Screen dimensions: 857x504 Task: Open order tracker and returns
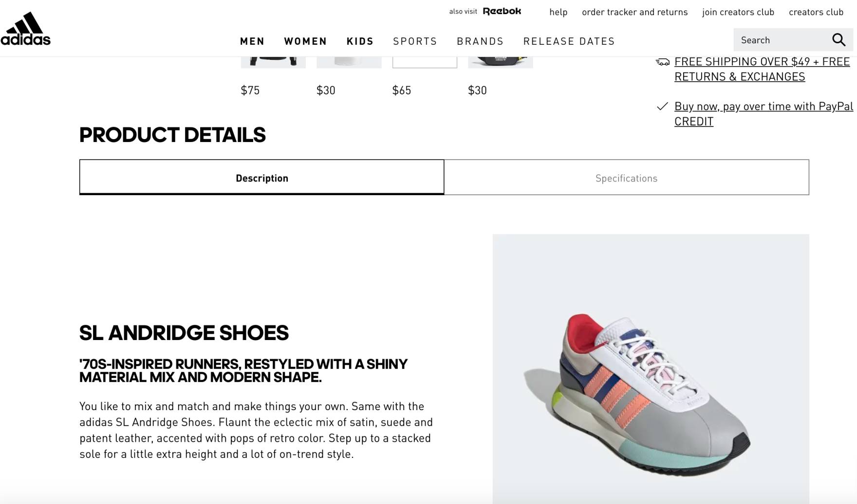634,12
